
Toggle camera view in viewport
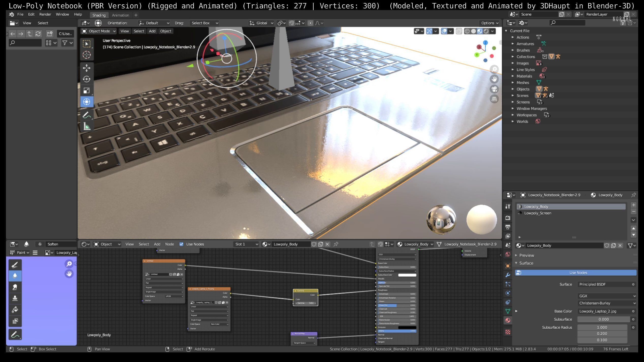pyautogui.click(x=494, y=89)
